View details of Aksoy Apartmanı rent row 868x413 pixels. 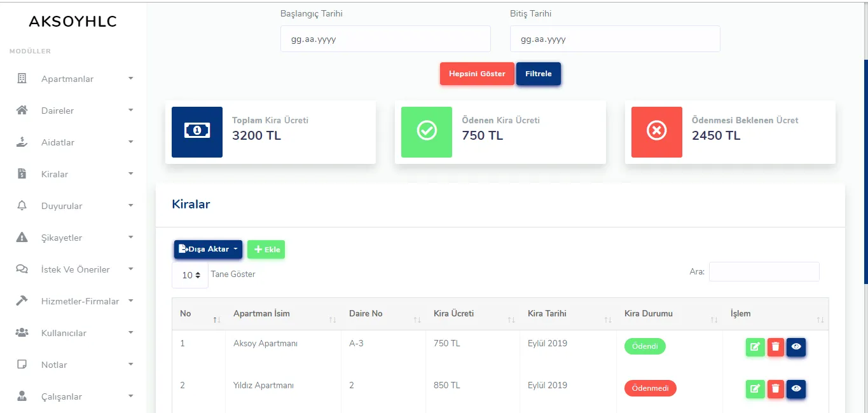(796, 347)
